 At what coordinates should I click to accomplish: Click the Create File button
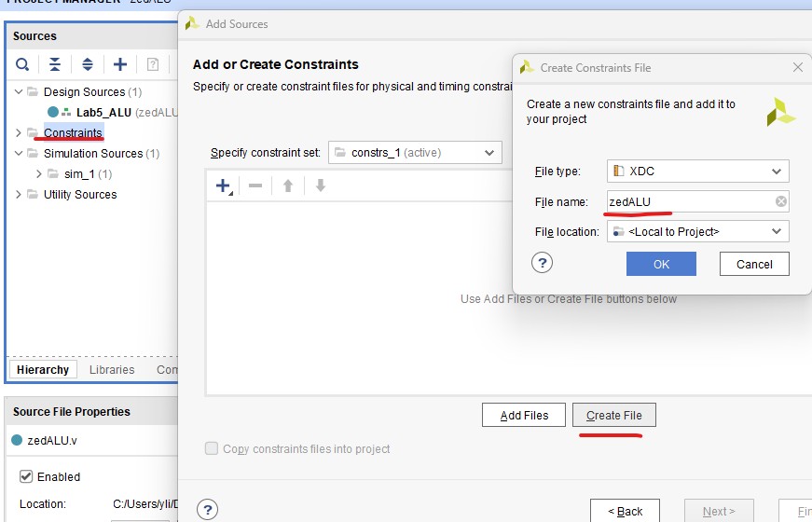(x=613, y=415)
